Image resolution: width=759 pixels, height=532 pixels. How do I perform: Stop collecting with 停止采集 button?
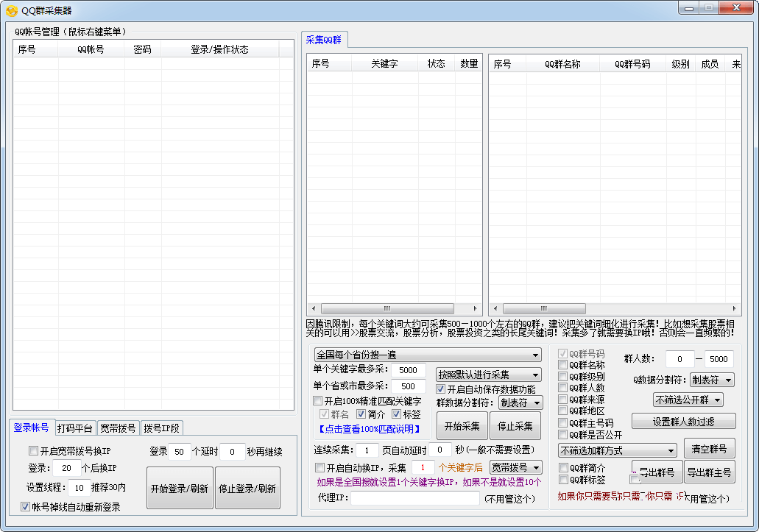[515, 425]
